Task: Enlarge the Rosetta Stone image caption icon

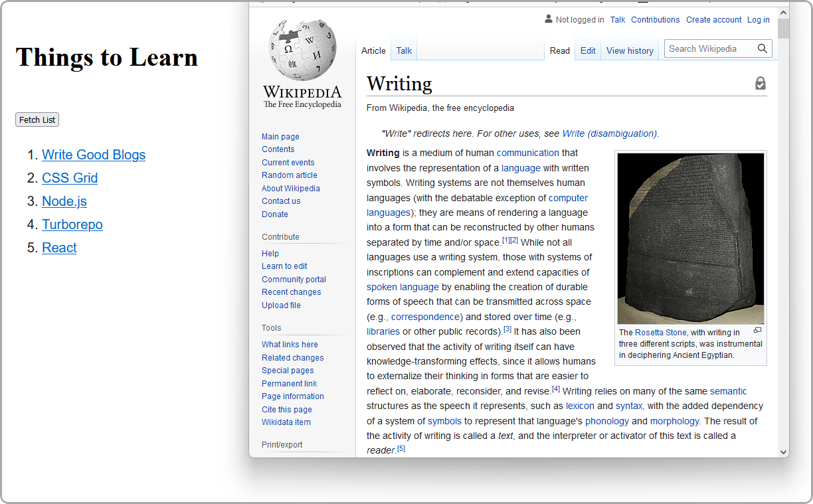Action: [x=758, y=331]
